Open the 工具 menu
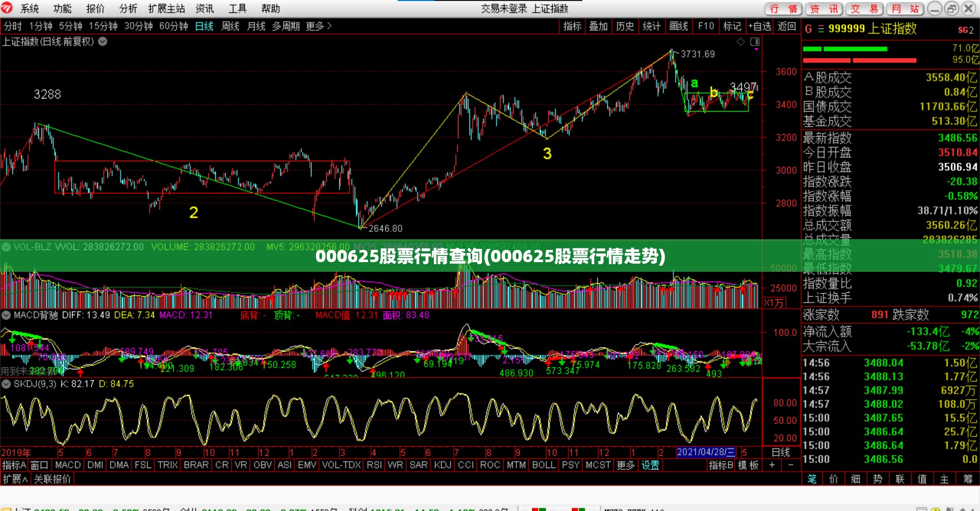The height and width of the screenshot is (511, 980). (x=237, y=9)
